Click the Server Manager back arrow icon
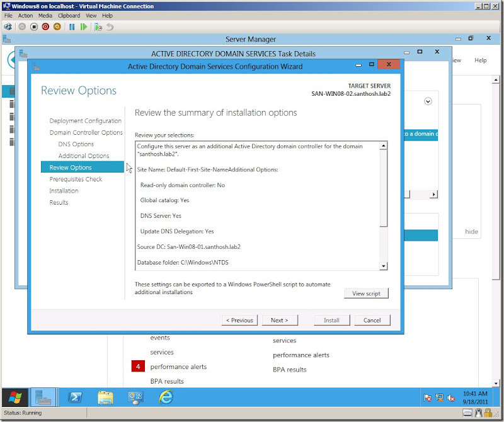Screen dimensions: 504x422 pos(11,60)
